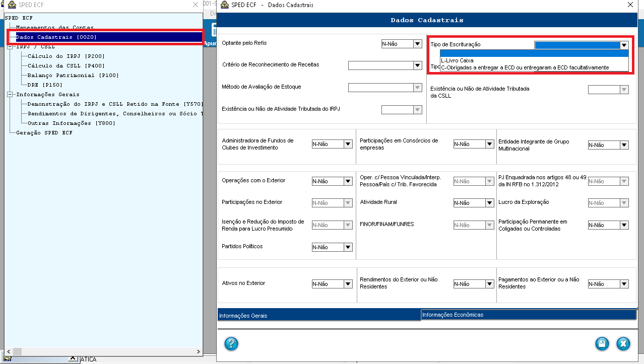The height and width of the screenshot is (364, 644).
Task: Select Cálculo do IRPJ [P200]
Action: coord(67,56)
